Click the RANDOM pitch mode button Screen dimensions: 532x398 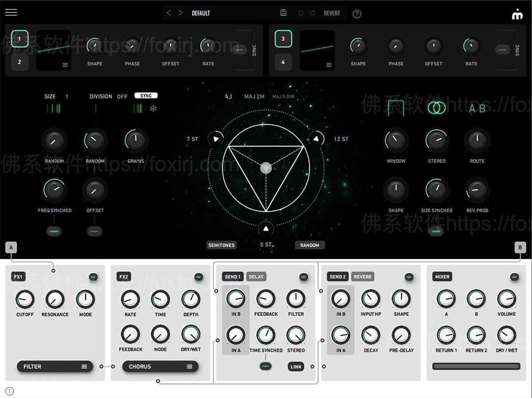(x=309, y=245)
